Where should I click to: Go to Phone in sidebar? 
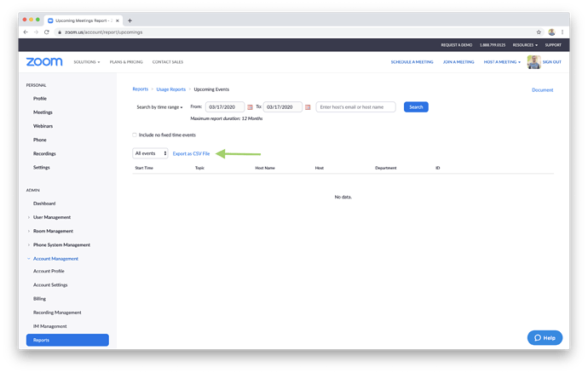[x=40, y=140]
